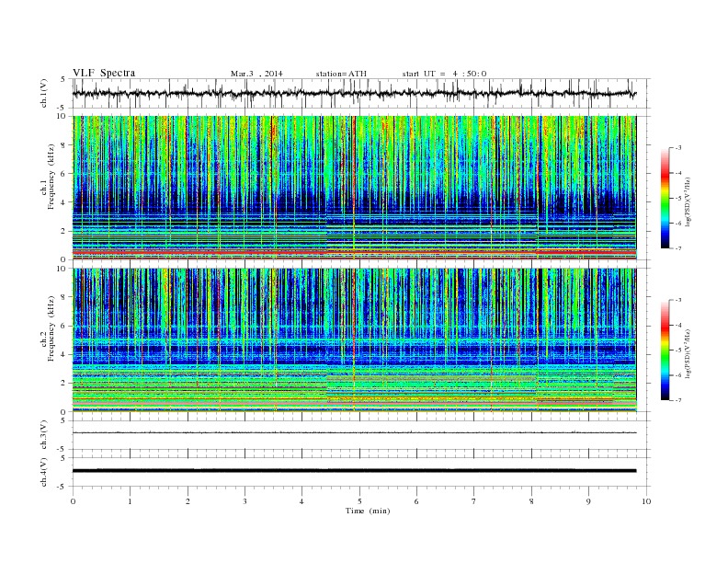Click the 'Time (min)' axis title
Image resolution: width=728 pixels, height=563 pixels.
coord(368,511)
